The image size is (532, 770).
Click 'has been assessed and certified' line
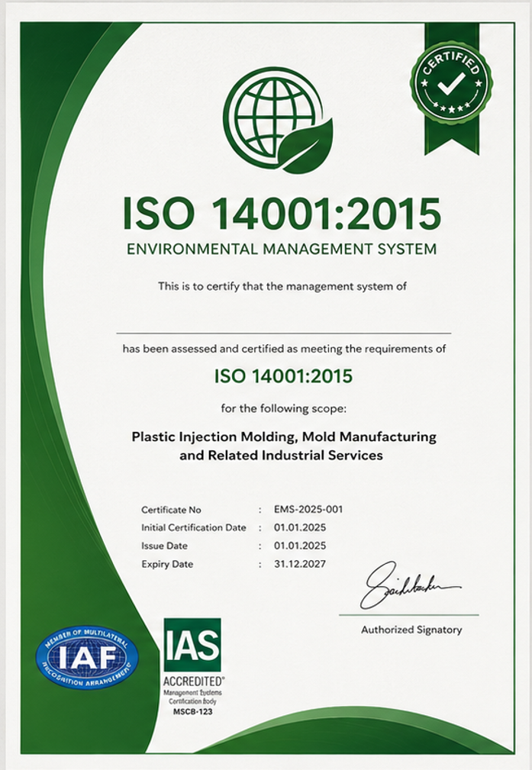pyautogui.click(x=284, y=349)
